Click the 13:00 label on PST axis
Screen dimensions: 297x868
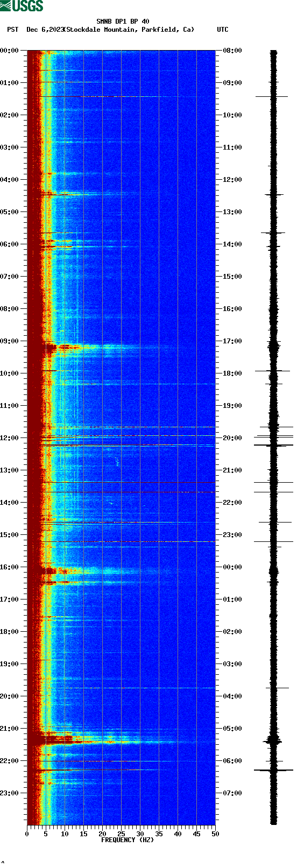[10, 470]
